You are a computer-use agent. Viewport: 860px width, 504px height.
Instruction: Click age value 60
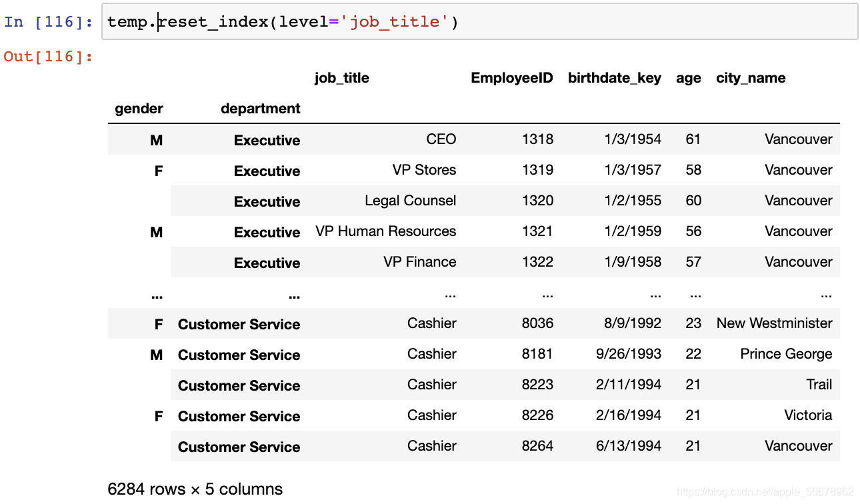pyautogui.click(x=693, y=201)
